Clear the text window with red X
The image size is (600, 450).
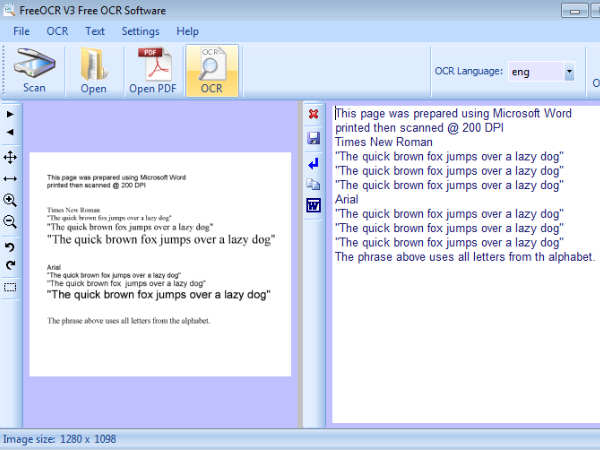(313, 114)
